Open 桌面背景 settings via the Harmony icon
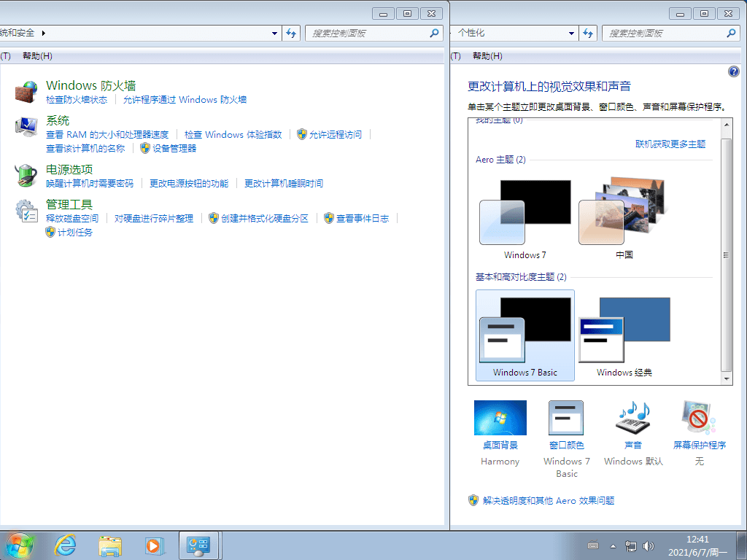Image resolution: width=747 pixels, height=560 pixels. pos(500,417)
